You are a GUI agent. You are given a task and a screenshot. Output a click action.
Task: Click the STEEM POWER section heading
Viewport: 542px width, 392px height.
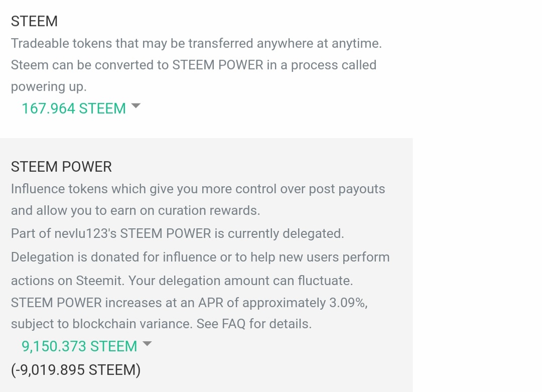tap(61, 167)
